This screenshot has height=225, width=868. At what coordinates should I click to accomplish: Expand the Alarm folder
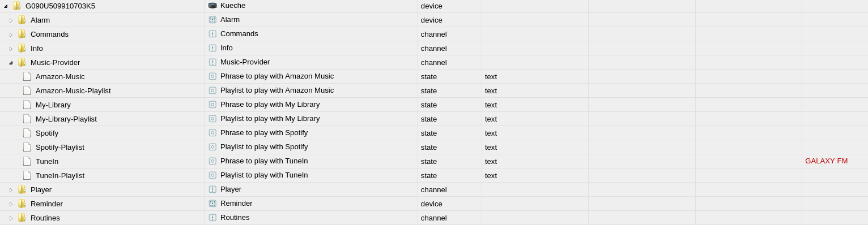pyautogui.click(x=11, y=20)
